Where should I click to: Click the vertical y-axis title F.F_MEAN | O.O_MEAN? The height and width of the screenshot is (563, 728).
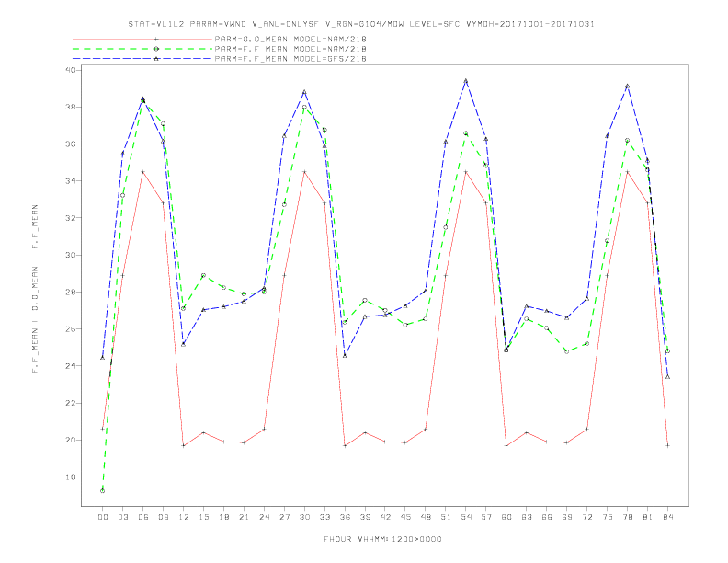(35, 289)
